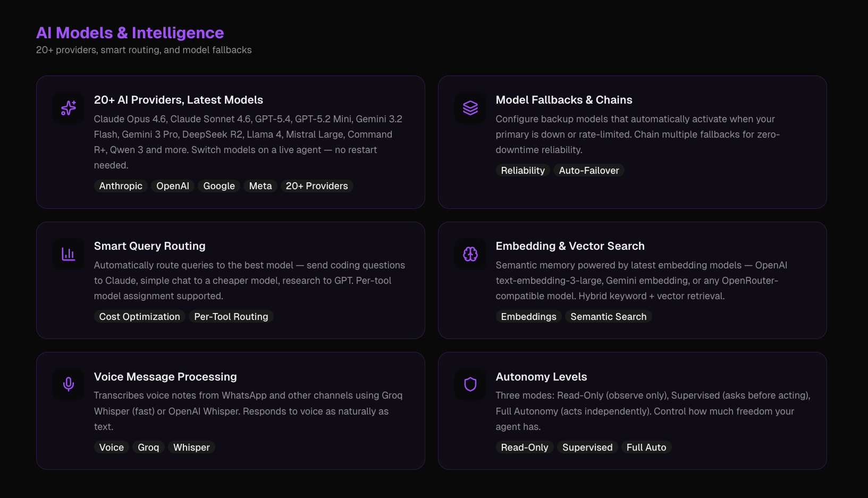868x498 pixels.
Task: Select the Cost Optimization tag
Action: [x=140, y=317]
